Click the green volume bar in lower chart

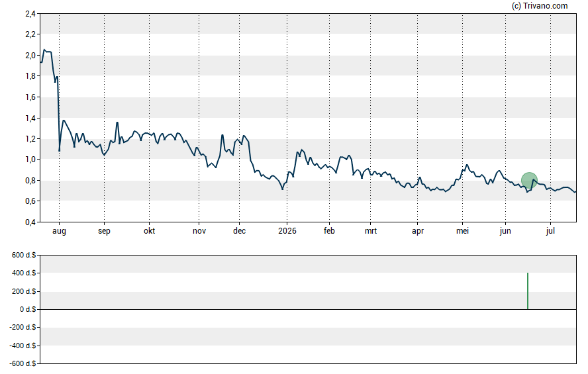click(528, 291)
